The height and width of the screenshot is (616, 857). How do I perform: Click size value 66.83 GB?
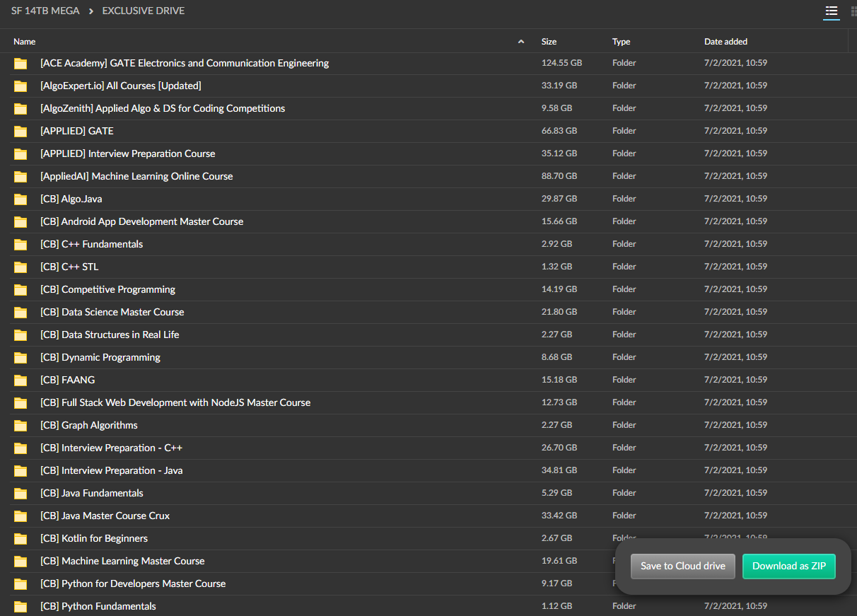pyautogui.click(x=559, y=131)
